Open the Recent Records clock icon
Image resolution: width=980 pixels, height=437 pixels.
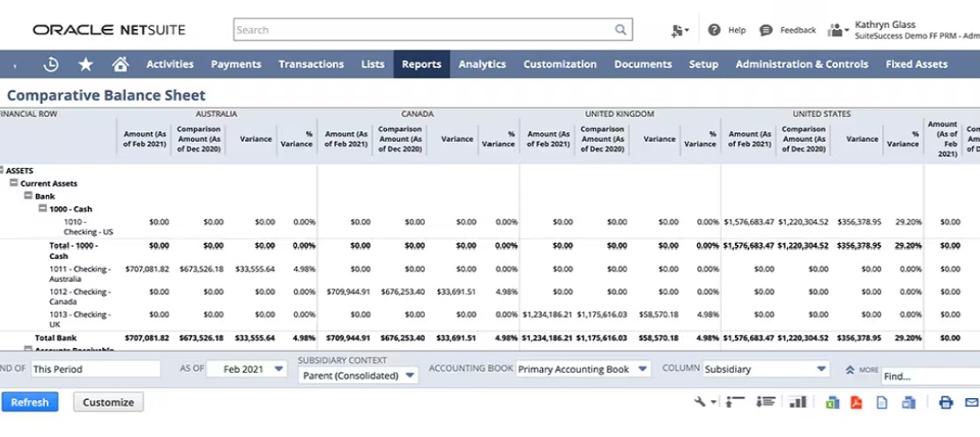[x=51, y=64]
